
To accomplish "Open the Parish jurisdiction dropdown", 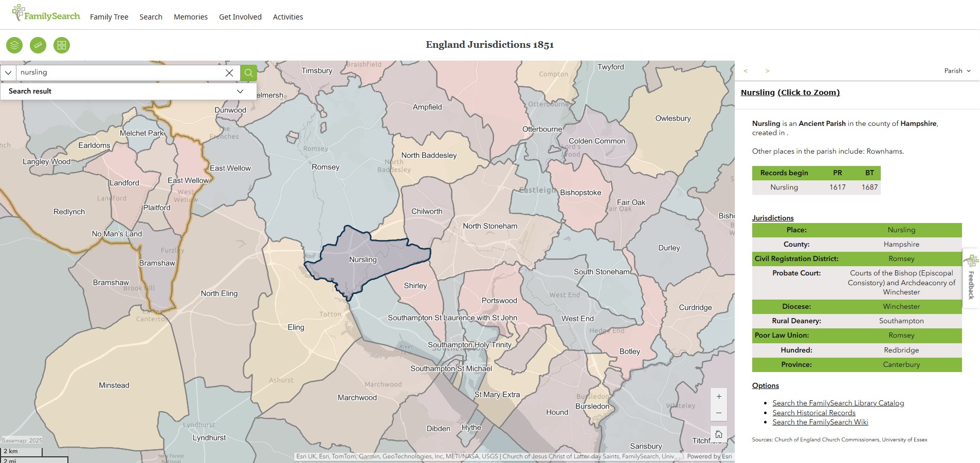I will (957, 71).
